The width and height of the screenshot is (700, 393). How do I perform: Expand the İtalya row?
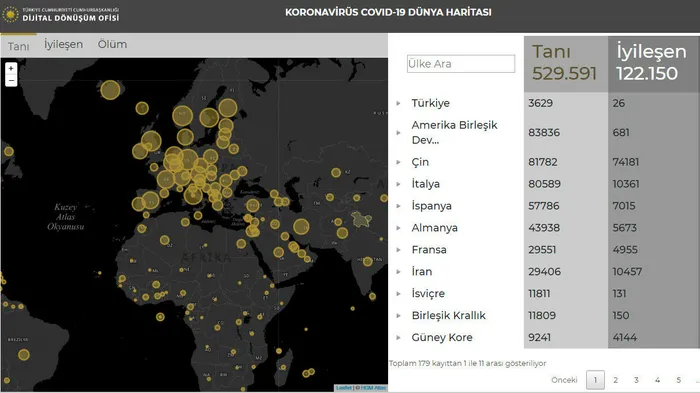(398, 184)
